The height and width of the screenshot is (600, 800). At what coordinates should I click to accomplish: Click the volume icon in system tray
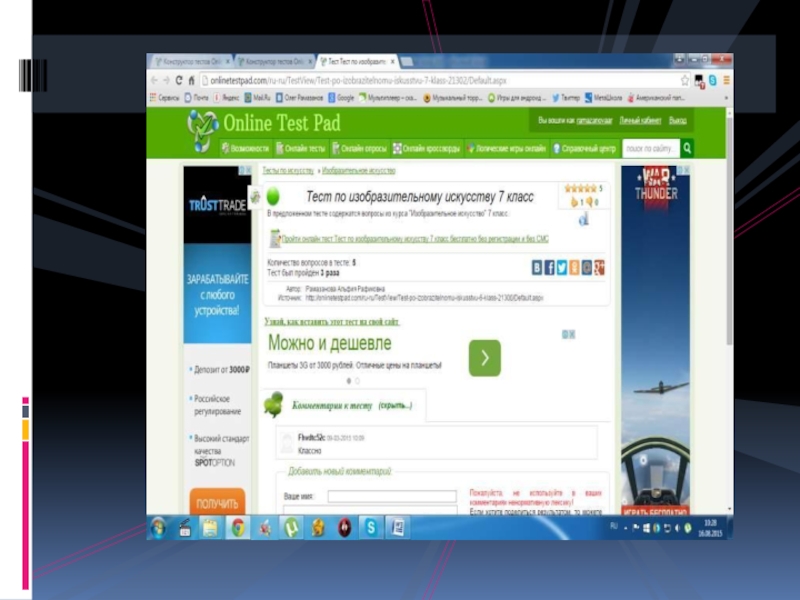tap(678, 528)
